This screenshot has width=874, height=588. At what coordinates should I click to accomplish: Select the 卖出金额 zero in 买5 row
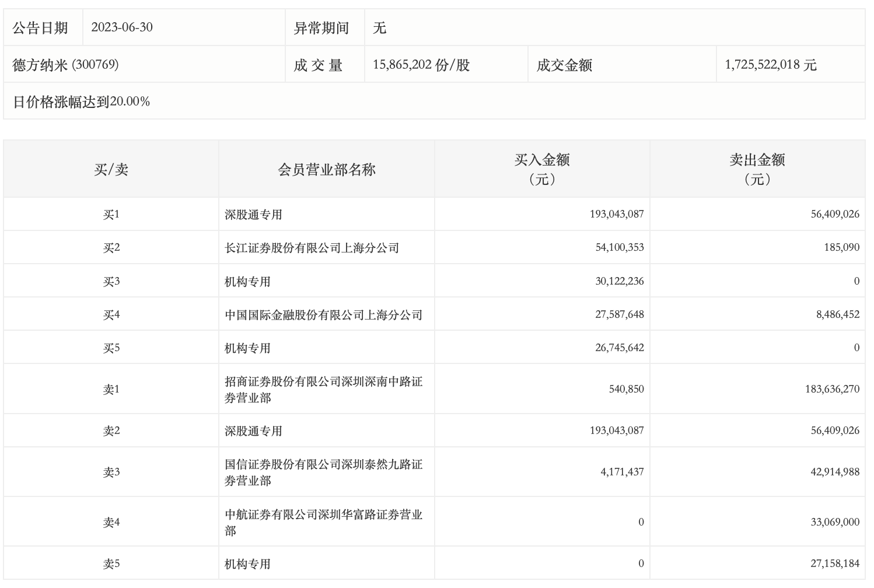[x=856, y=348]
